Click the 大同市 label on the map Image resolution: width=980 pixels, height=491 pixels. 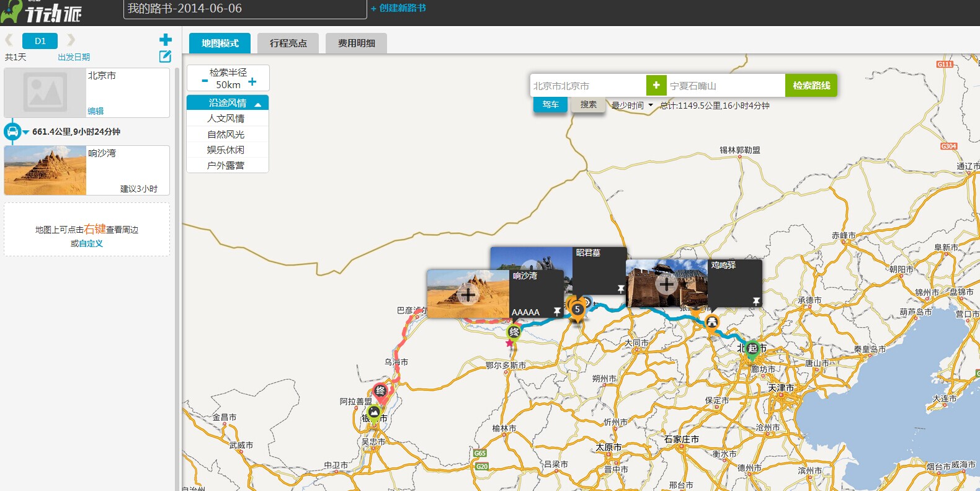(x=636, y=343)
